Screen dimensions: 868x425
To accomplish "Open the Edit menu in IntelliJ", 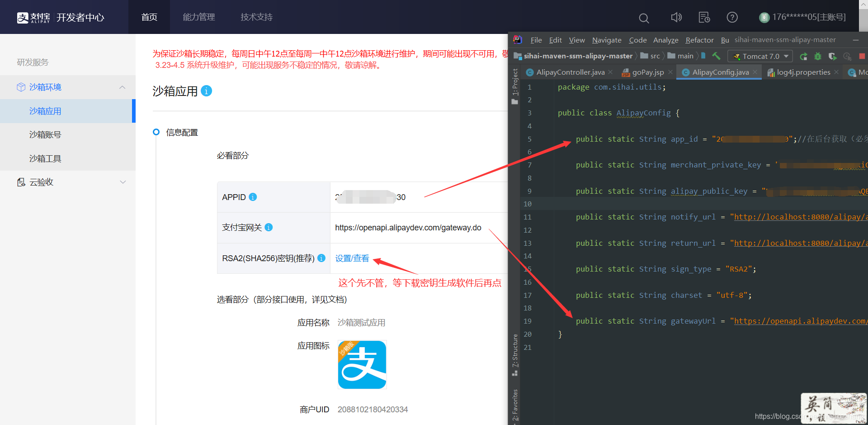I will [x=555, y=40].
